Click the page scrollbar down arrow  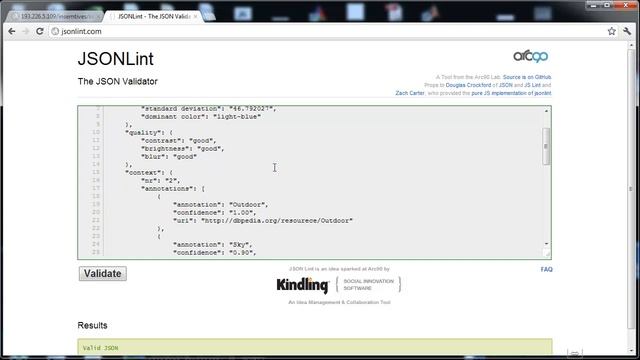coord(632,350)
